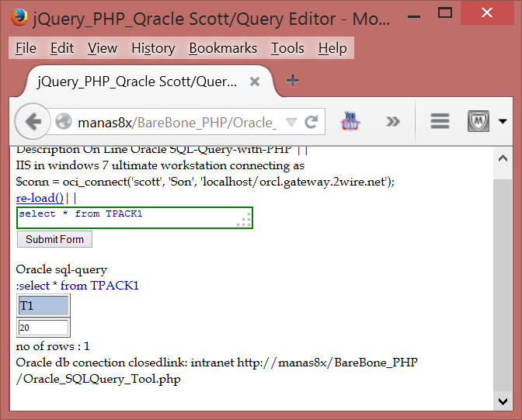522x420 pixels.
Task: Close the Firefox window
Action: pos(487,12)
